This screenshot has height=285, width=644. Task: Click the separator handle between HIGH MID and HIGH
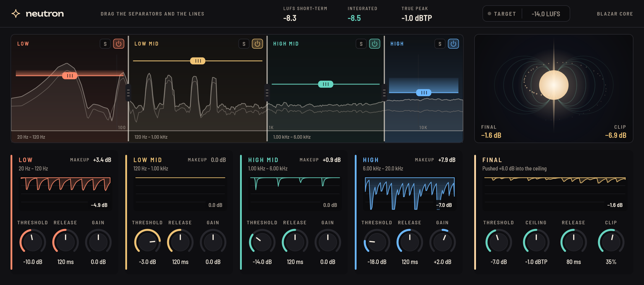(x=384, y=93)
